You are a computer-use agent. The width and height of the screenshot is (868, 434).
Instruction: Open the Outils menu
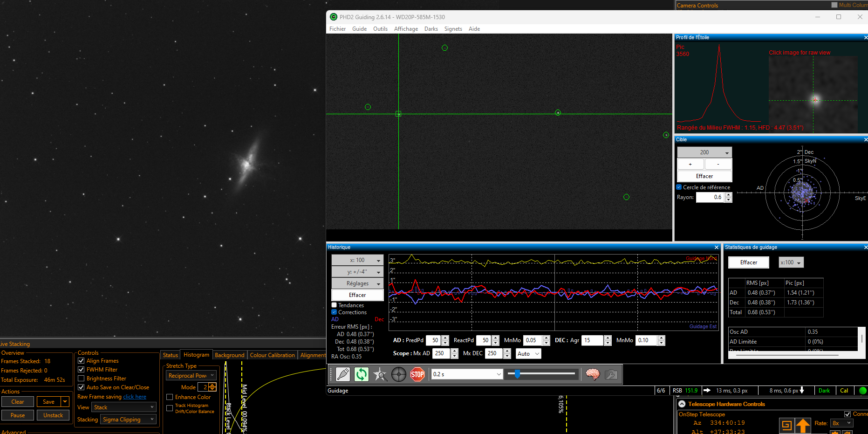pyautogui.click(x=380, y=29)
